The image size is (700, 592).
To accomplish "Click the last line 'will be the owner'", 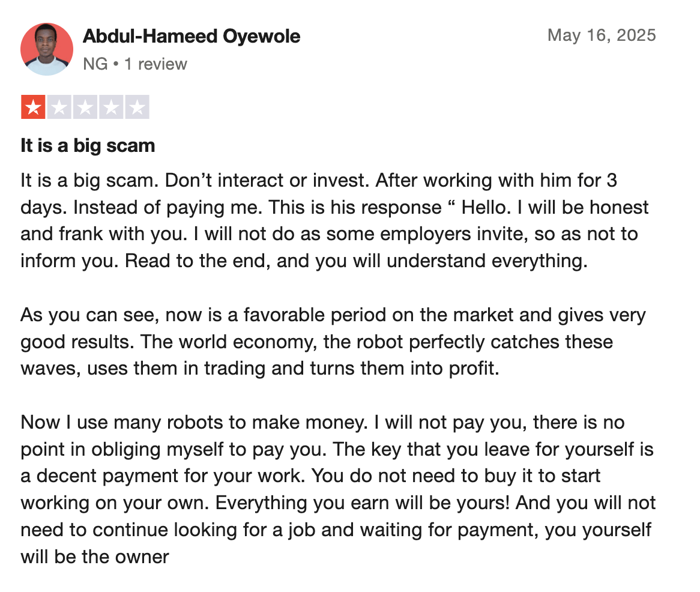I will click(95, 557).
